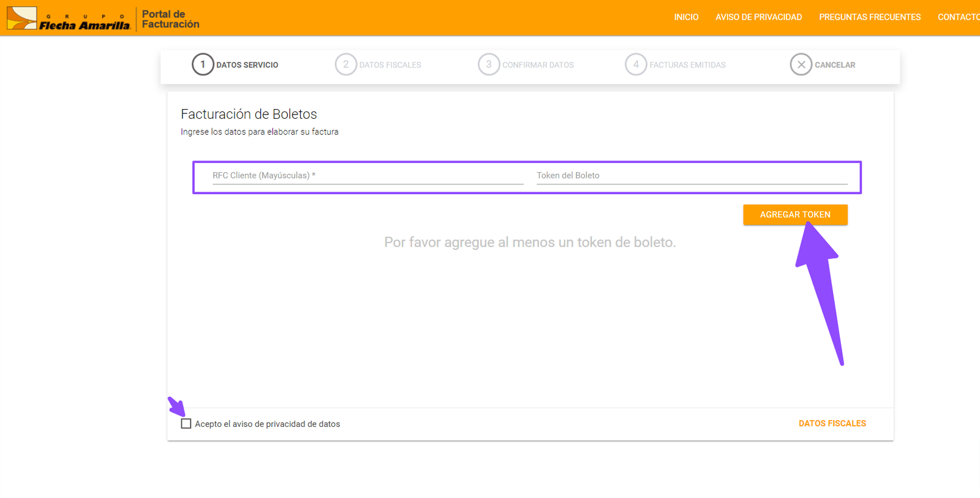Check Acepto el aviso de privacidad checkbox
This screenshot has height=498, width=980.
point(186,424)
